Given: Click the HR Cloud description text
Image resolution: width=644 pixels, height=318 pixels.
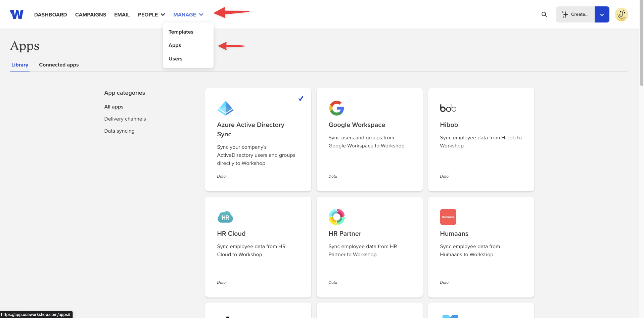Looking at the screenshot, I should click(x=251, y=251).
